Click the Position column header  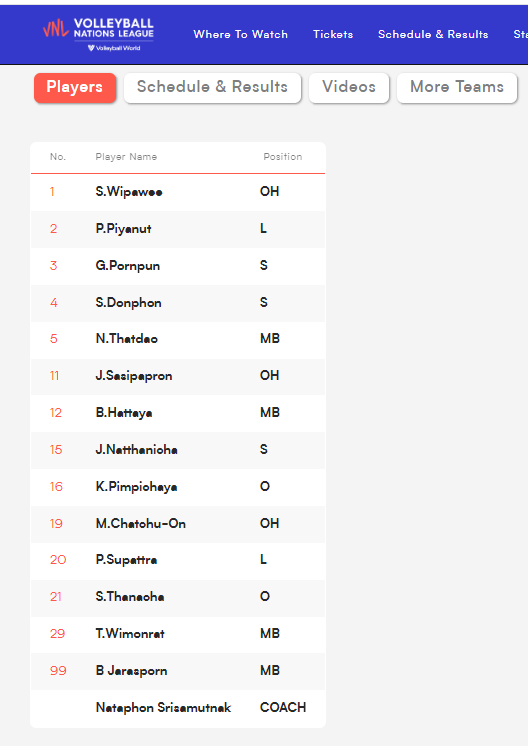click(x=283, y=157)
